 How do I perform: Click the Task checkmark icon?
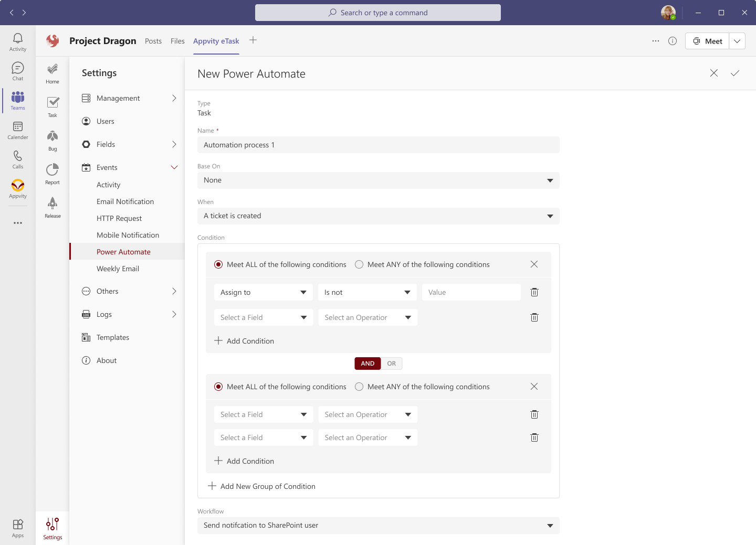pos(52,103)
